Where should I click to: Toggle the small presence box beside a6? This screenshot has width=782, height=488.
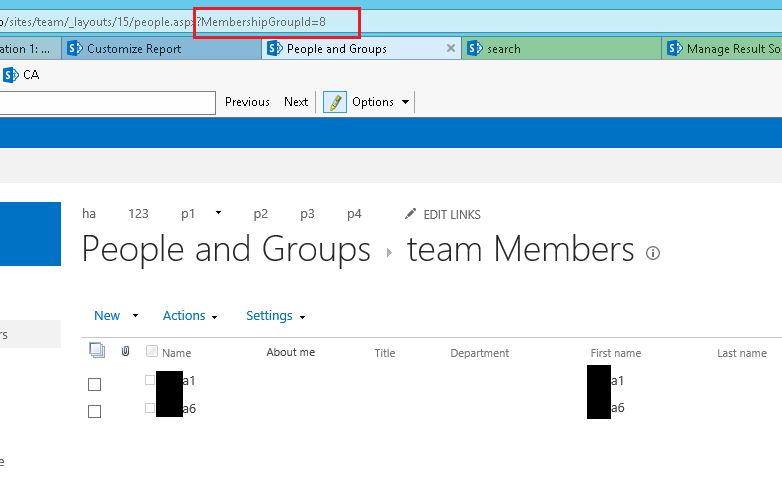pyautogui.click(x=150, y=408)
